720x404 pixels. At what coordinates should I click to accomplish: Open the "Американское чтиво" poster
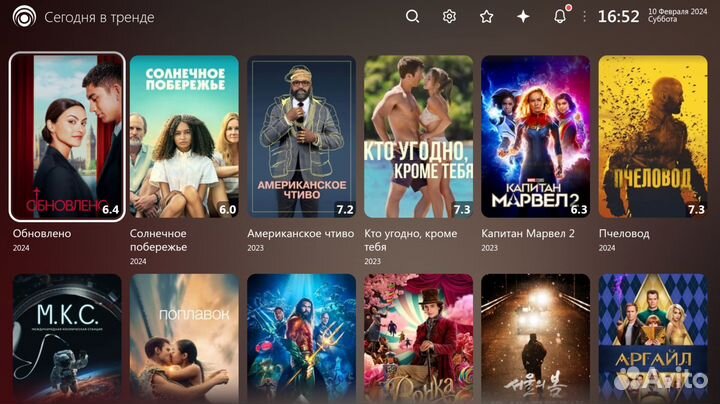[x=302, y=136]
